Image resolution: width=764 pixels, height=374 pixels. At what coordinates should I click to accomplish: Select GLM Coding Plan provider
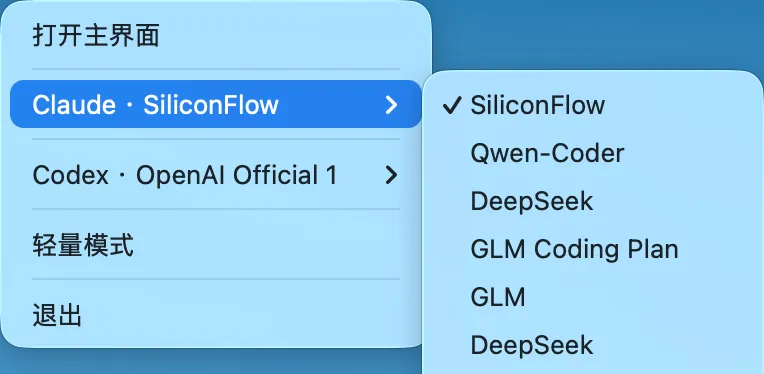(592, 249)
